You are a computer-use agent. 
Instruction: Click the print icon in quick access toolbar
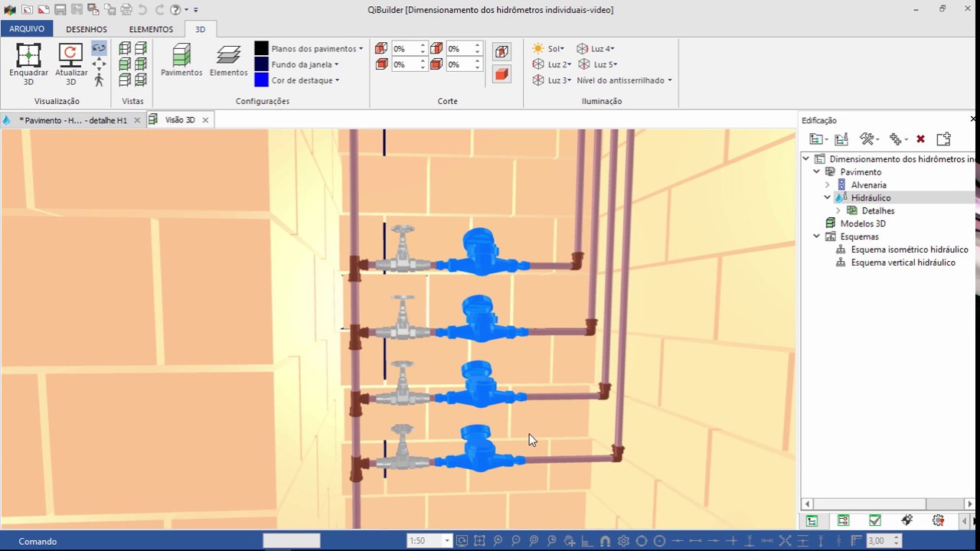tap(127, 10)
